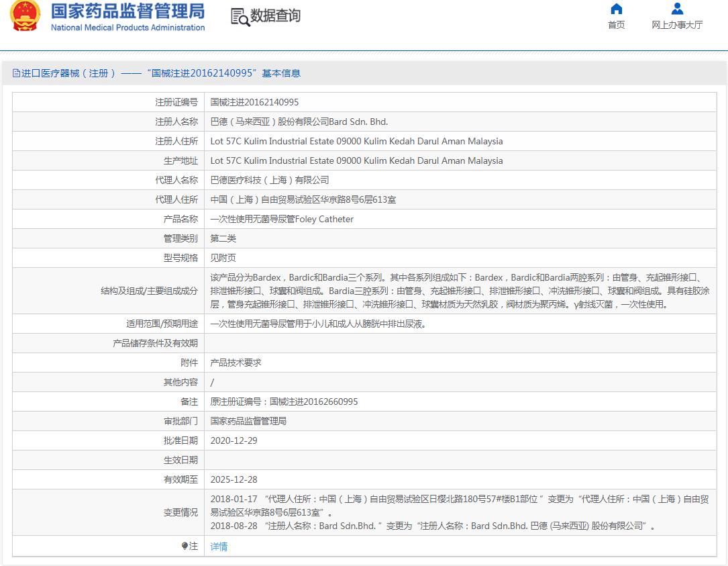Open the home page house icon
Viewport: 728px width, 566px height.
pos(616,9)
